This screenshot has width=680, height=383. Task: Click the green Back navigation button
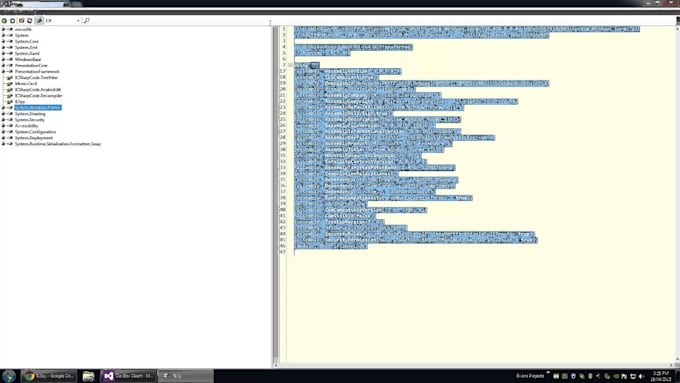coord(4,20)
